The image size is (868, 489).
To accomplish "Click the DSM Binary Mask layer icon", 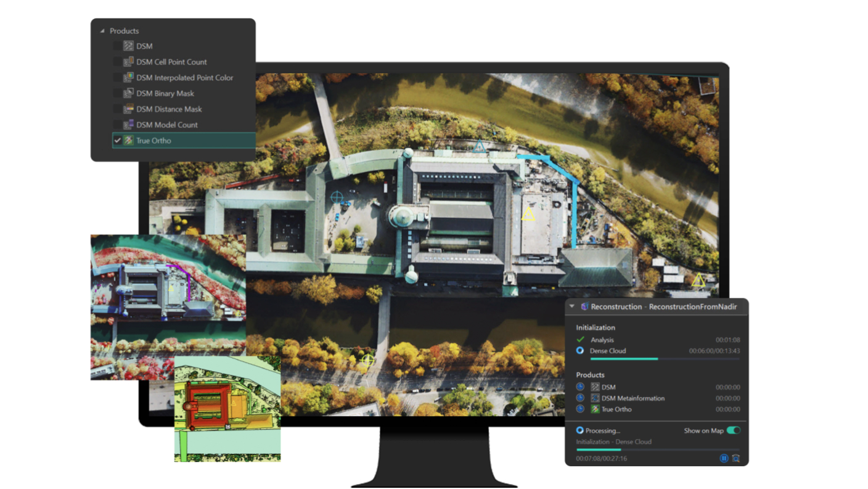I will point(128,93).
